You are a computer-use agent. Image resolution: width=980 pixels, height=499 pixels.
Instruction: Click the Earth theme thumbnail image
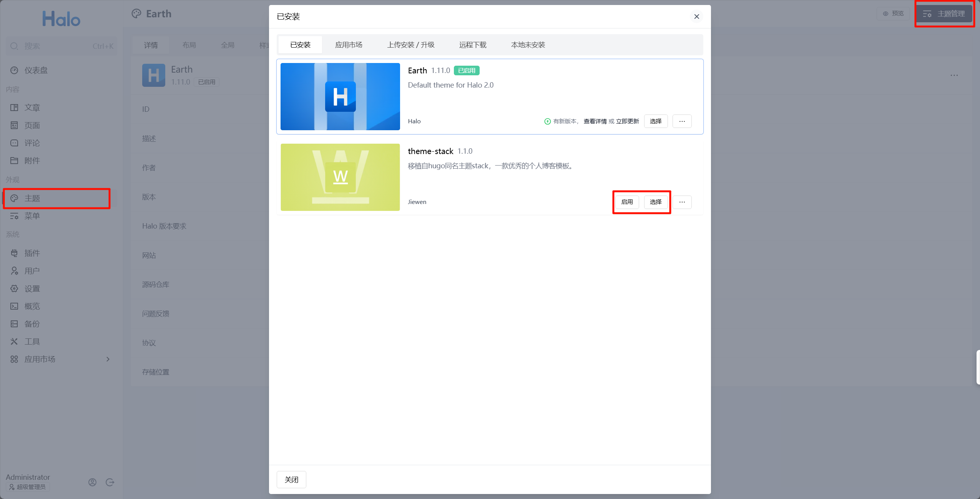(340, 96)
